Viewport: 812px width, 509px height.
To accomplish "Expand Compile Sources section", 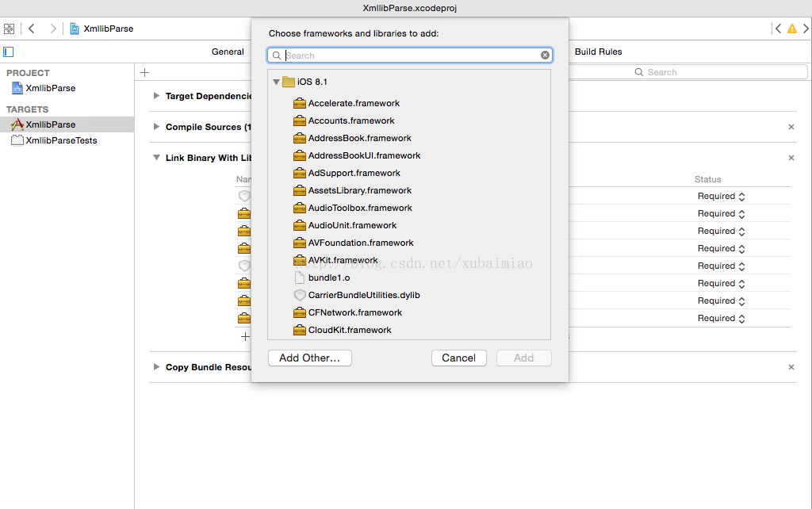I will click(x=156, y=127).
